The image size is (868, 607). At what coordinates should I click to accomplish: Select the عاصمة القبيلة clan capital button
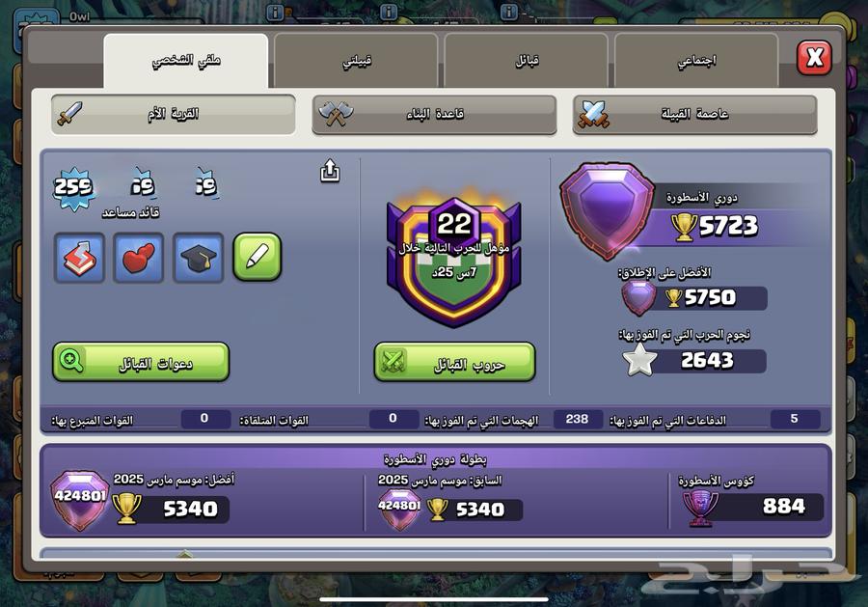(x=694, y=114)
